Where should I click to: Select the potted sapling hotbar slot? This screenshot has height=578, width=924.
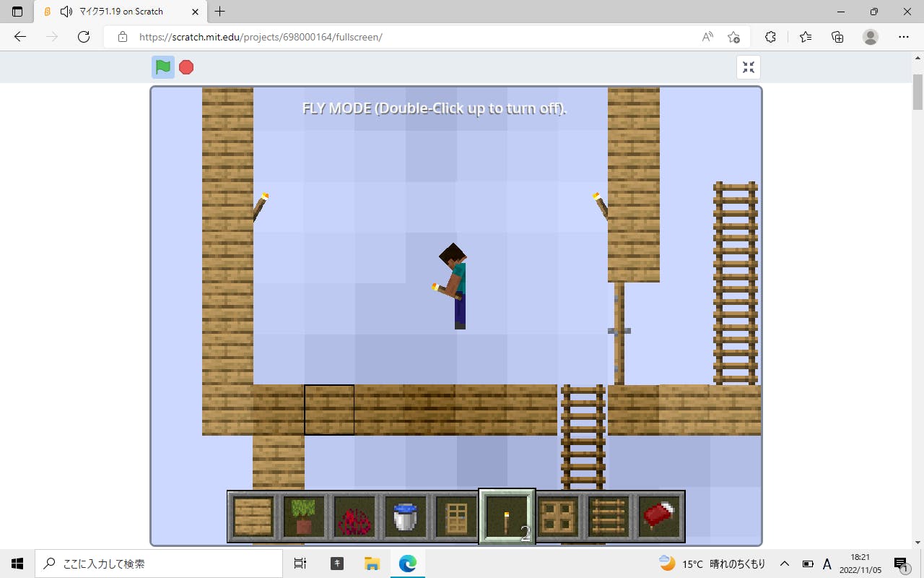click(x=304, y=517)
